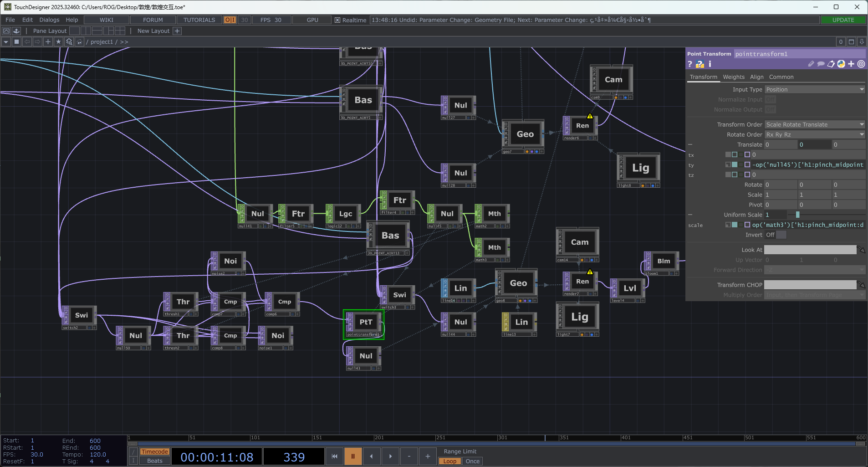Open the Input Type dropdown

(815, 90)
